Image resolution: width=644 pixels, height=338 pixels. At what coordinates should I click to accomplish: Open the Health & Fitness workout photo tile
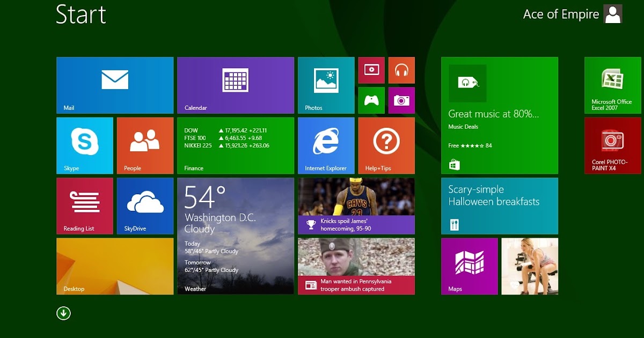tap(530, 266)
